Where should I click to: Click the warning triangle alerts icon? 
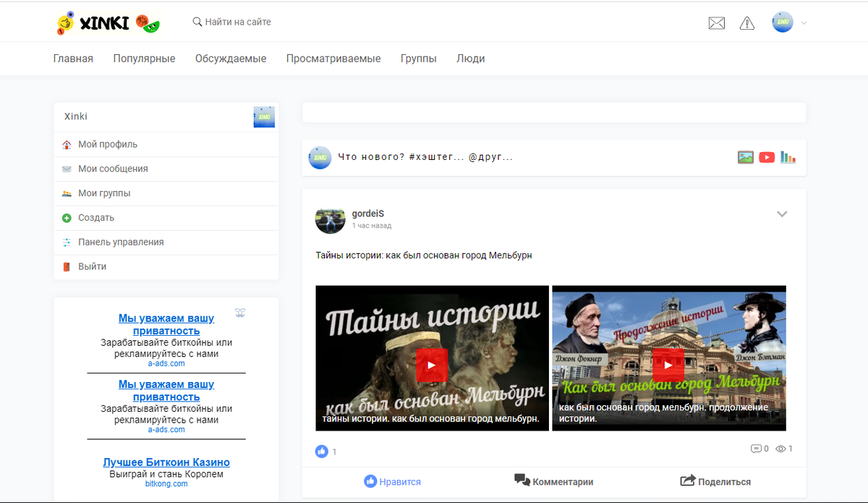pos(746,22)
